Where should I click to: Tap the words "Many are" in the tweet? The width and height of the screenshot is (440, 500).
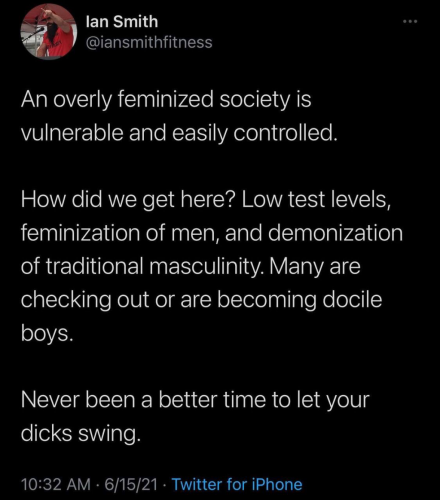click(315, 267)
